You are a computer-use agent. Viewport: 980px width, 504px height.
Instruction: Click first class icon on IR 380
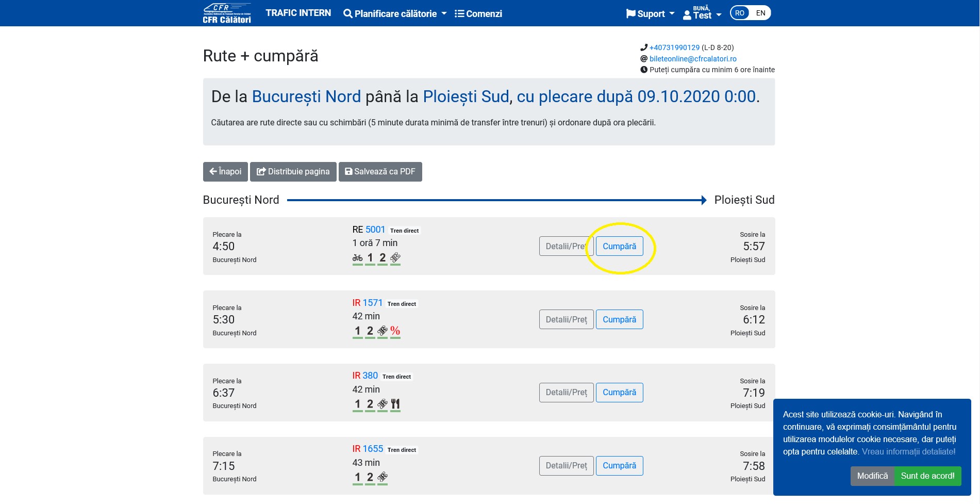click(x=357, y=404)
